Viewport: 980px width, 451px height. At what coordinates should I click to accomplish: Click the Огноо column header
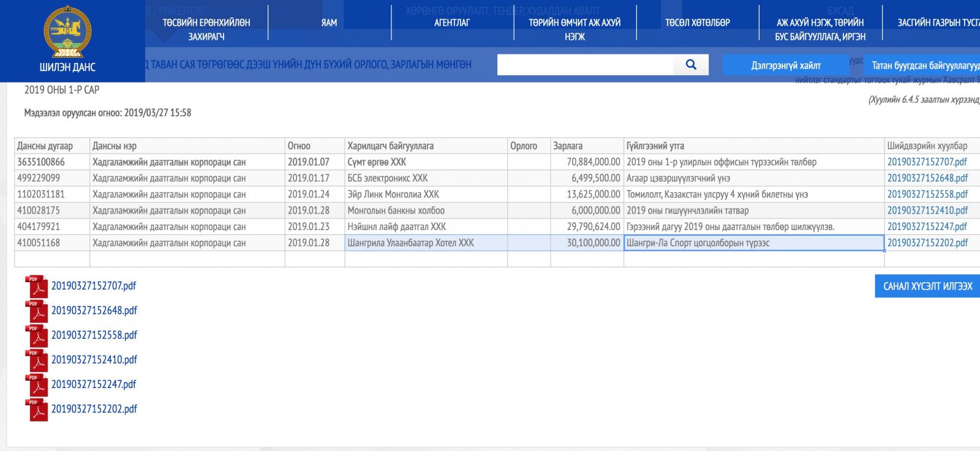[x=300, y=146]
